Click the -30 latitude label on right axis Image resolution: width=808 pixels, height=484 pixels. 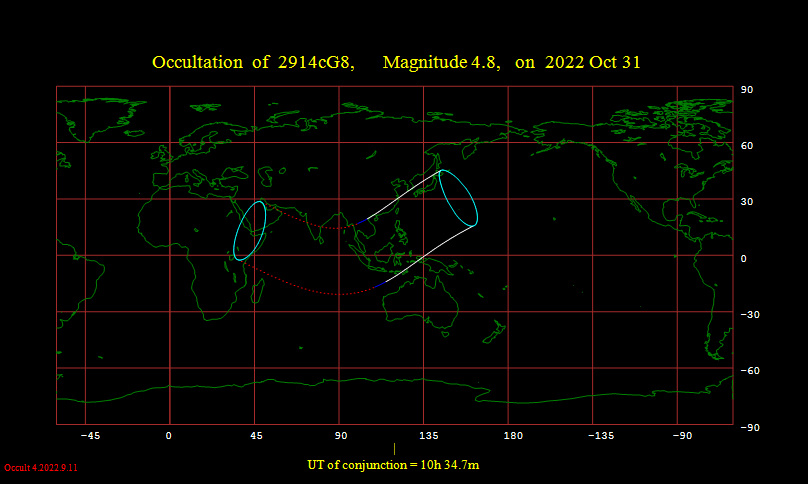pyautogui.click(x=747, y=315)
